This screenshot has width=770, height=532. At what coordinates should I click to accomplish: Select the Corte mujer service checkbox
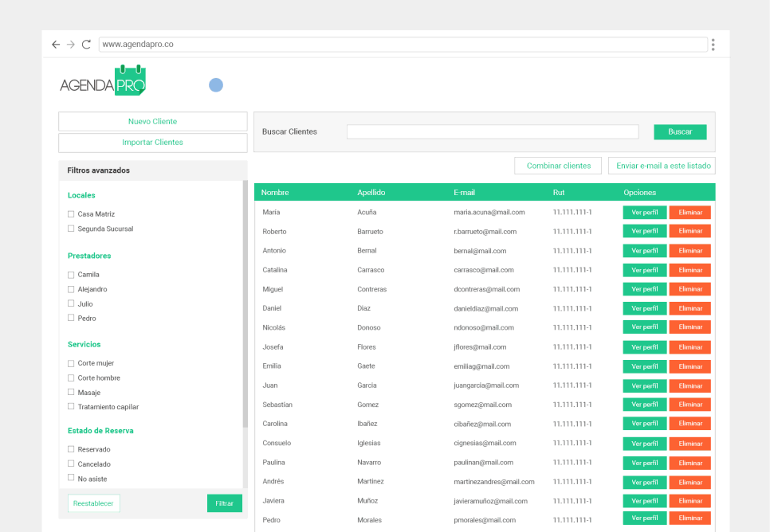tap(71, 363)
